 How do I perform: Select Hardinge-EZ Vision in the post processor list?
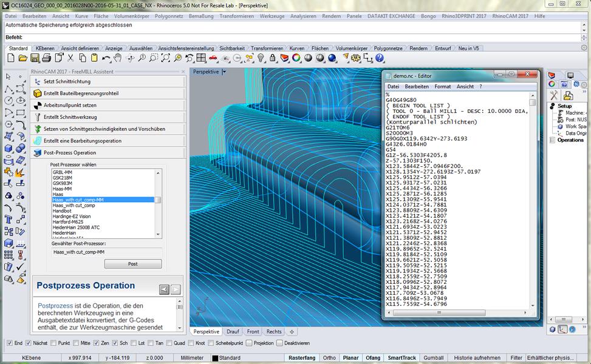[x=72, y=217]
